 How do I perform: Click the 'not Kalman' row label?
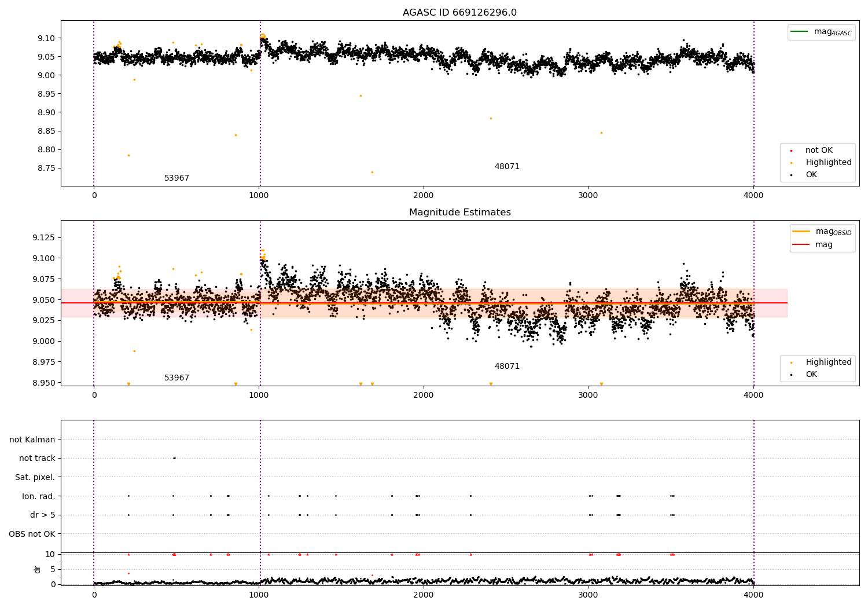[32, 439]
